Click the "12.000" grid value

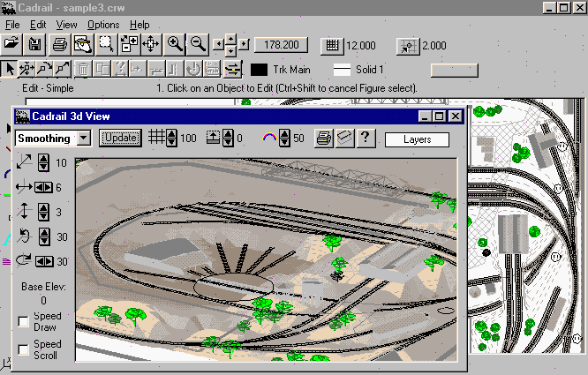[x=361, y=46]
